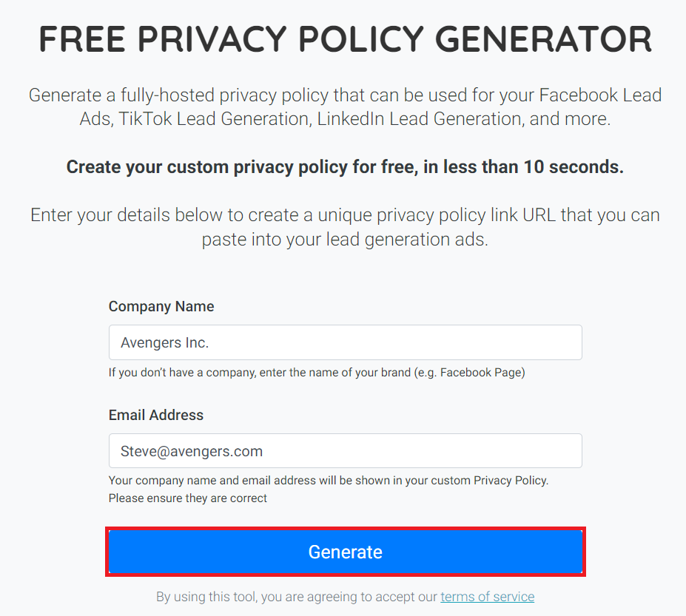Focus the Email Address text box
This screenshot has width=686, height=616.
tap(345, 451)
